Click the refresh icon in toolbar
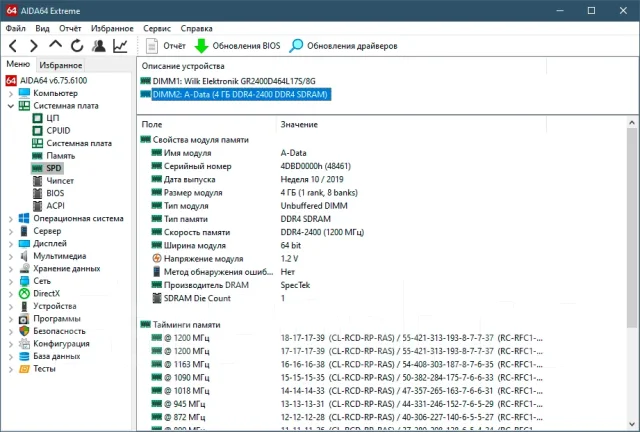 tap(77, 46)
